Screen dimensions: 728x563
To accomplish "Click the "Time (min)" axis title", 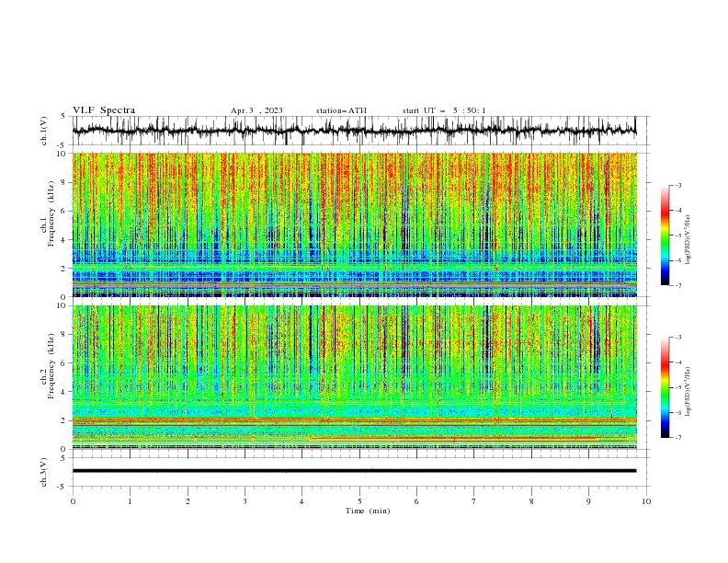I will click(368, 511).
